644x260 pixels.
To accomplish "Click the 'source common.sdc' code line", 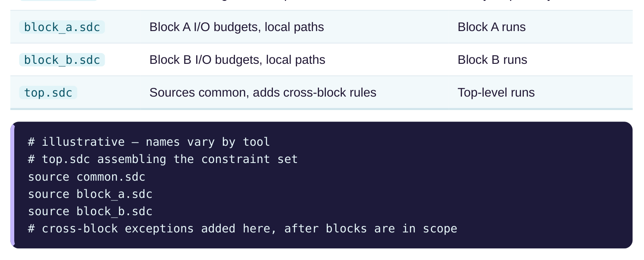I will (x=87, y=177).
